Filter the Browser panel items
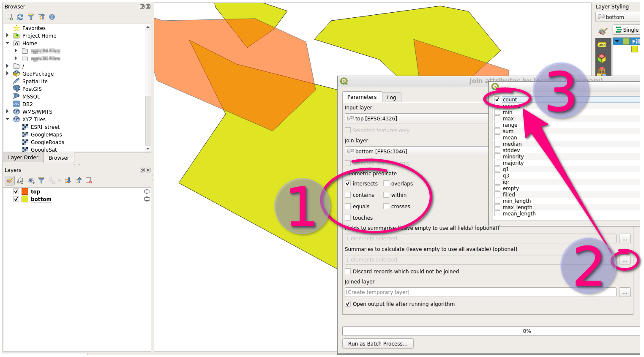The height and width of the screenshot is (357, 644). [31, 17]
